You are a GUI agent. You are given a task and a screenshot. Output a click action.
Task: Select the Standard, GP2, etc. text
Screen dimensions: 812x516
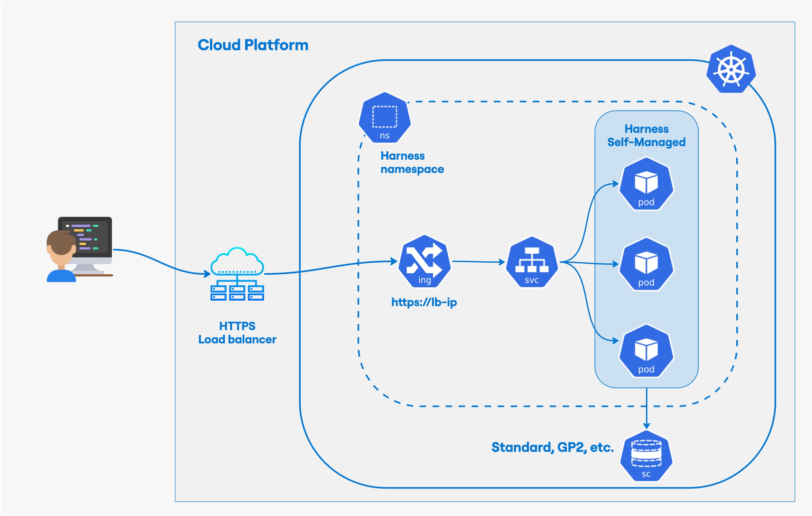point(552,447)
